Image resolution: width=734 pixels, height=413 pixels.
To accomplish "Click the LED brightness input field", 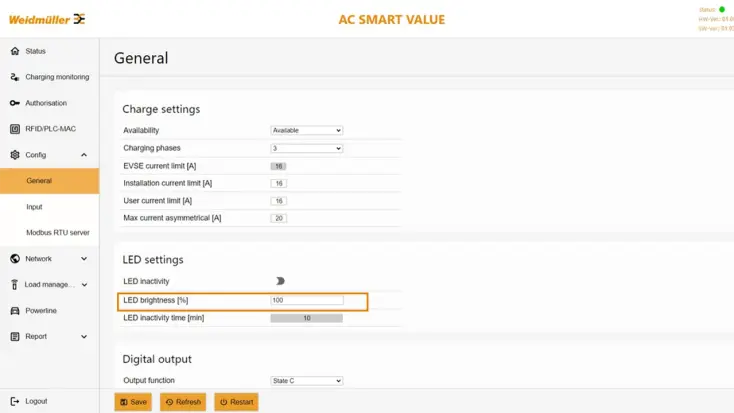I will point(307,300).
